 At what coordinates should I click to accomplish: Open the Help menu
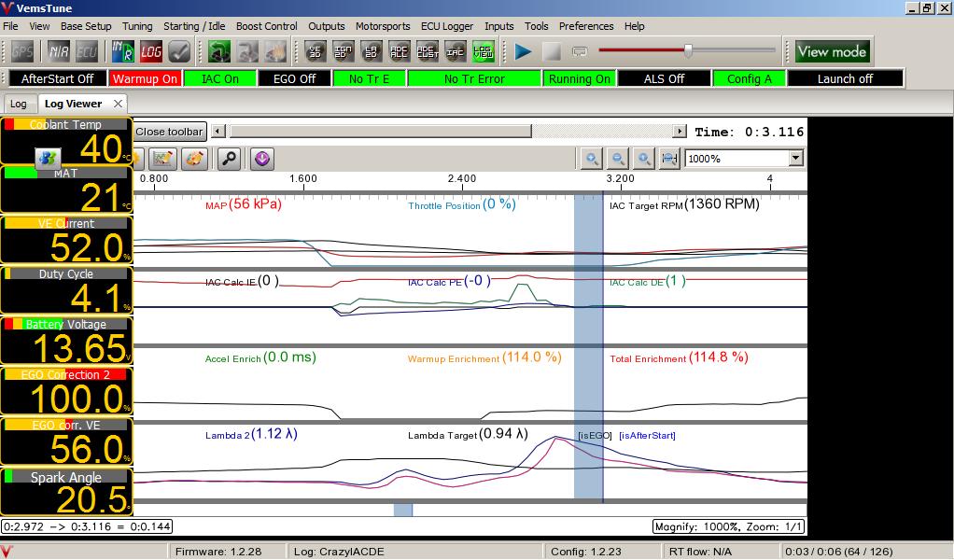634,26
